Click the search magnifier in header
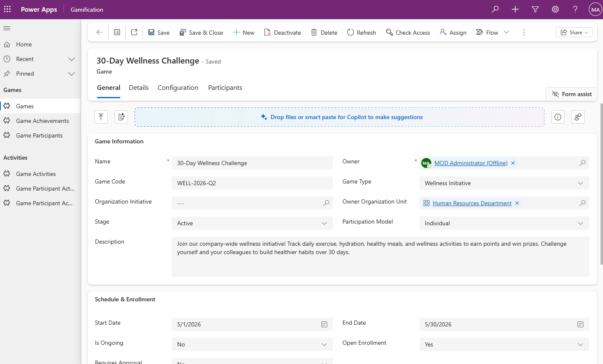Viewport: 603px width, 364px height. pyautogui.click(x=495, y=9)
